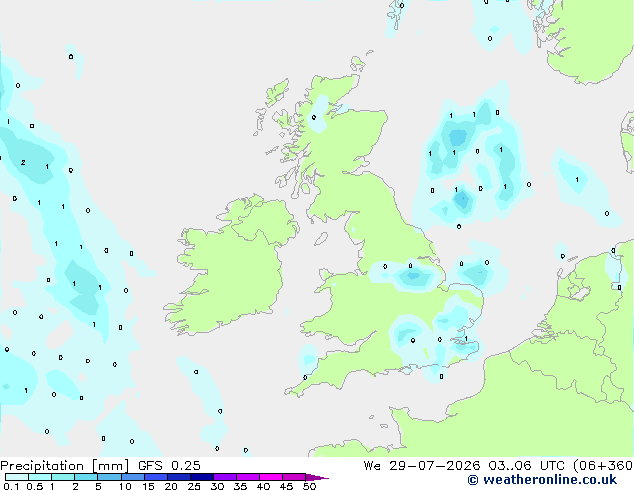Image resolution: width=634 pixels, height=490 pixels.
Task: Click the 'We 29-07-2026 03..06 UTC' timestamp
Action: coord(466,466)
